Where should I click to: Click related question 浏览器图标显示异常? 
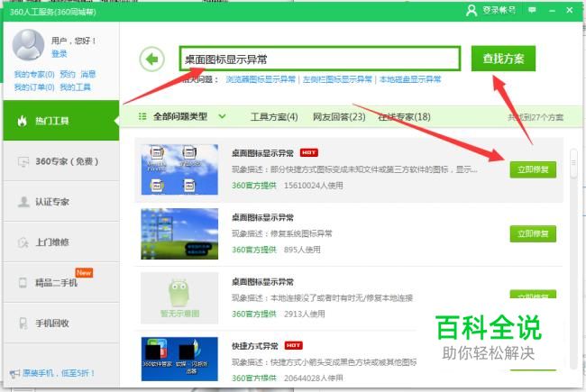pos(261,79)
